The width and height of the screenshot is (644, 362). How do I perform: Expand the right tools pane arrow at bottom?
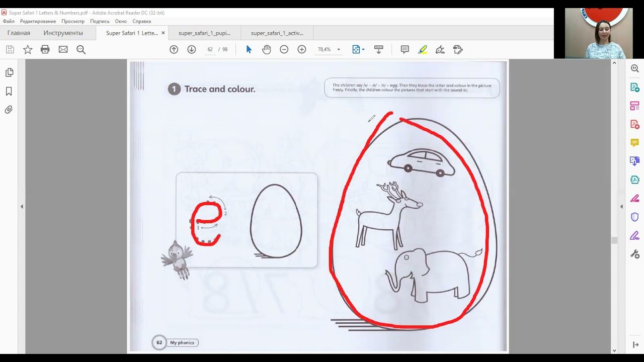[635, 345]
